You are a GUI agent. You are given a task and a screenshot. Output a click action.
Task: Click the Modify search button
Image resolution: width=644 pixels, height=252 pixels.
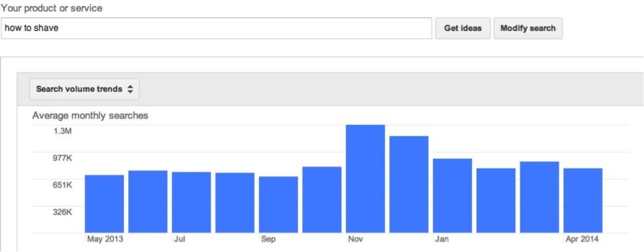coord(528,28)
